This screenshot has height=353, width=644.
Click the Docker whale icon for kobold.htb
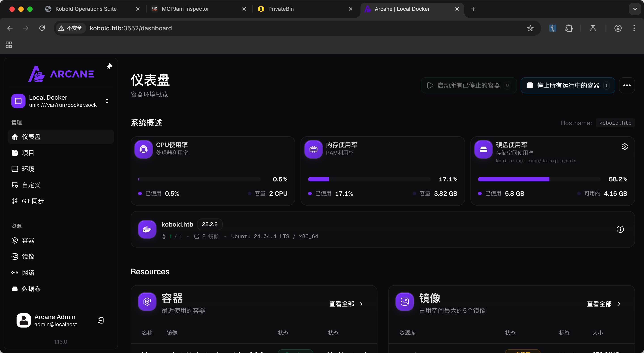click(147, 229)
